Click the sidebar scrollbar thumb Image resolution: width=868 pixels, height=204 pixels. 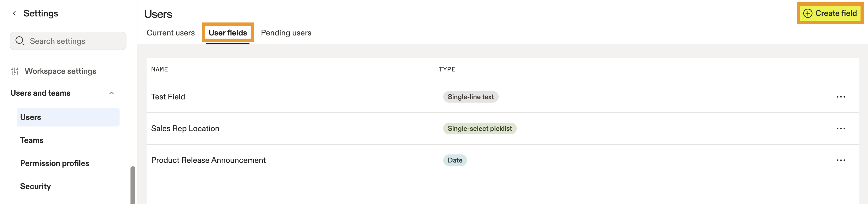pos(133,185)
